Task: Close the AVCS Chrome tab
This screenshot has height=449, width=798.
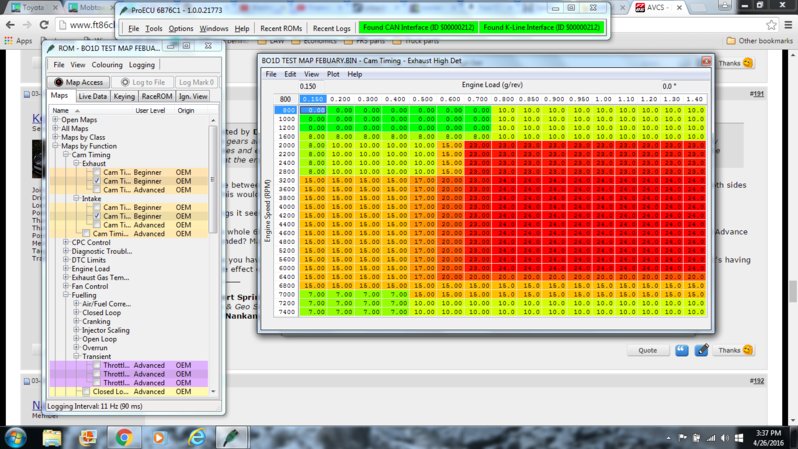Action: tap(679, 8)
